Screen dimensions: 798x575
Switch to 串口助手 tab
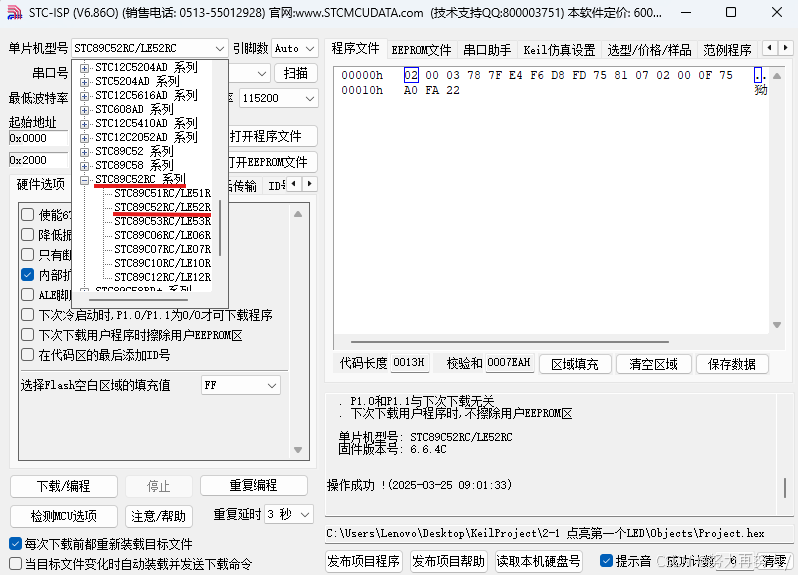point(487,50)
